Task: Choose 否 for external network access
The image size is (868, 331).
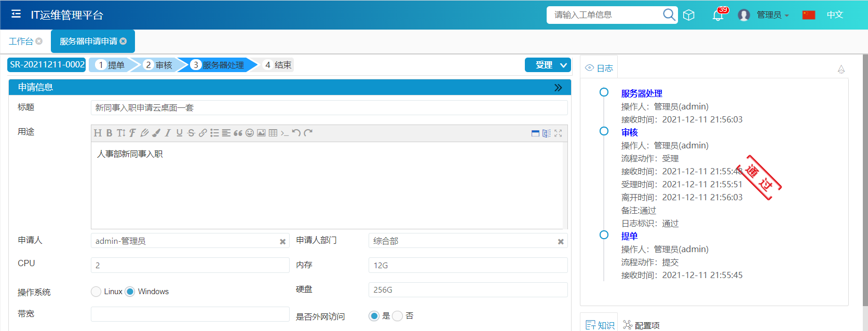Action: [x=398, y=316]
